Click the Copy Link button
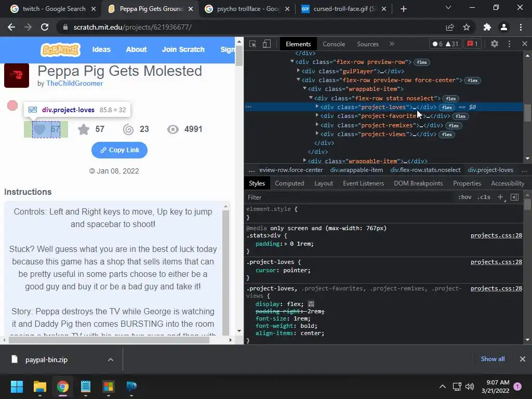 119,150
